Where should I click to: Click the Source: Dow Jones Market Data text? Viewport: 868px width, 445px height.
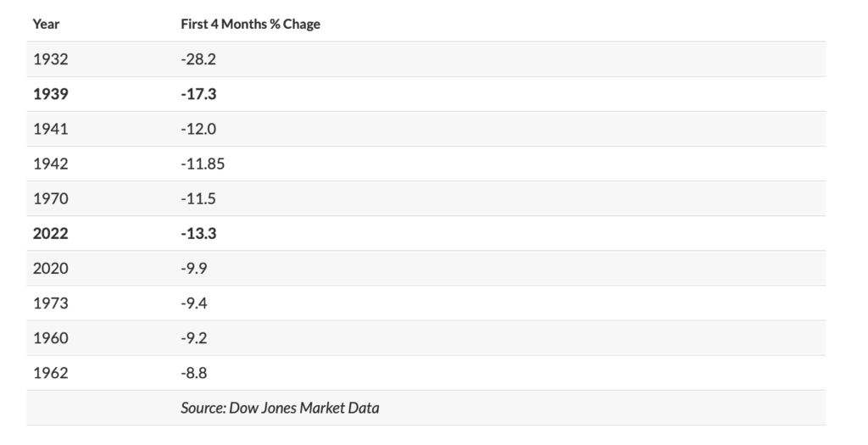tap(280, 408)
